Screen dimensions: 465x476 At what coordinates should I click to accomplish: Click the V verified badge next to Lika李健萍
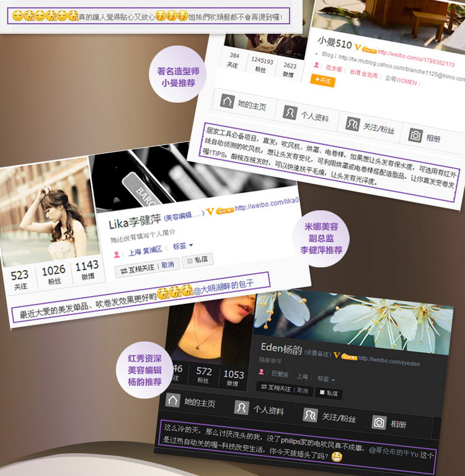[x=210, y=211]
